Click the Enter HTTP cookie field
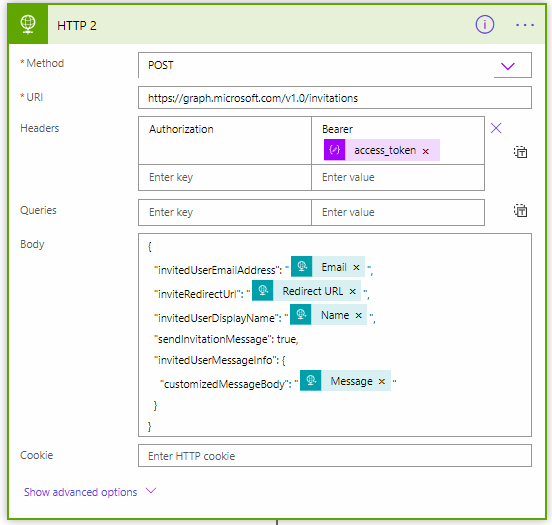This screenshot has width=552, height=525. [335, 456]
